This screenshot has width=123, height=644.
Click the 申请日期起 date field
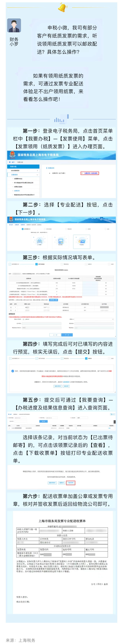click(20, 418)
